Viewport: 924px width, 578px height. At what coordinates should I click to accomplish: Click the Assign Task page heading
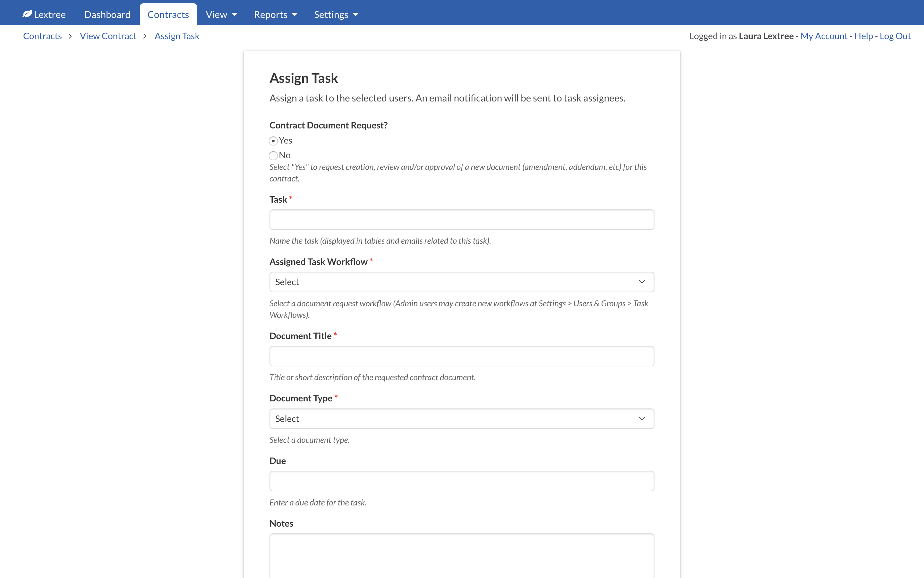coord(304,78)
